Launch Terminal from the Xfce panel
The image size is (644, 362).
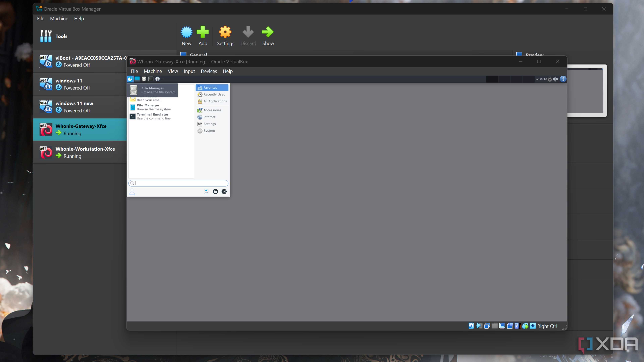(x=151, y=79)
